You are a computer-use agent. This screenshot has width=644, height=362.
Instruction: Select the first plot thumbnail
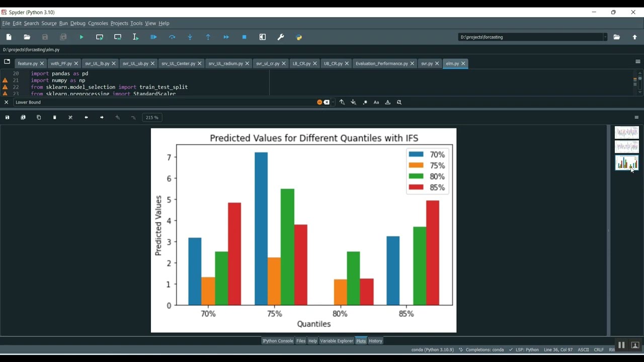pyautogui.click(x=627, y=133)
